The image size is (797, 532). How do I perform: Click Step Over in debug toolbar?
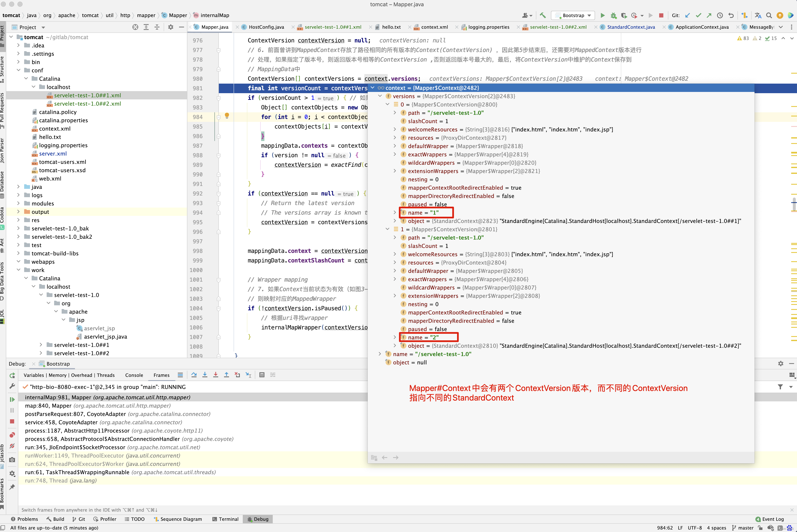click(x=194, y=375)
